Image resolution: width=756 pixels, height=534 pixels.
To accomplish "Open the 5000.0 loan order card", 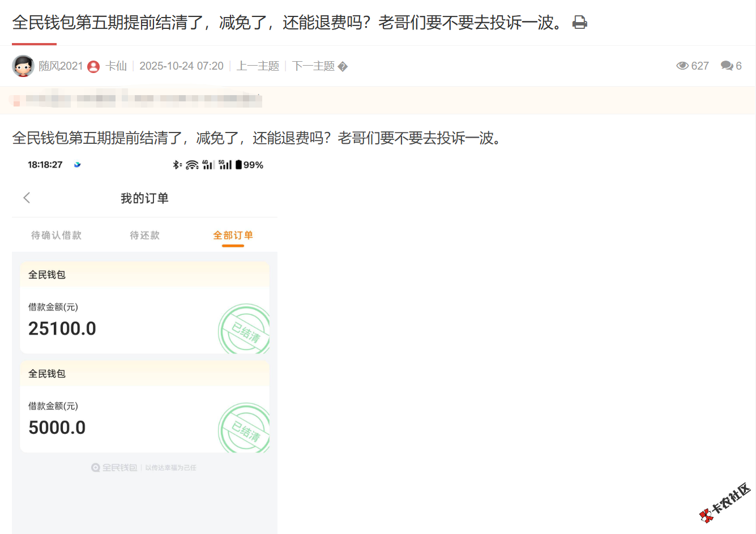I will 144,407.
